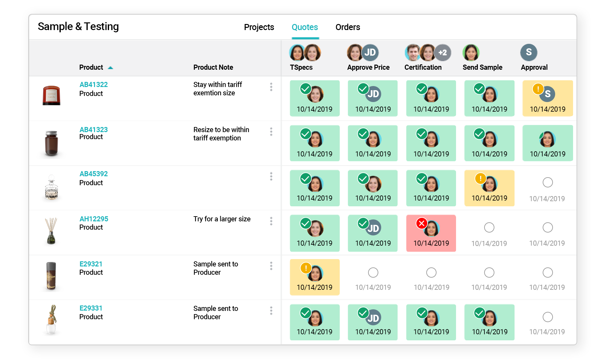Click the S avatar icon in Approval column header

coord(529,53)
